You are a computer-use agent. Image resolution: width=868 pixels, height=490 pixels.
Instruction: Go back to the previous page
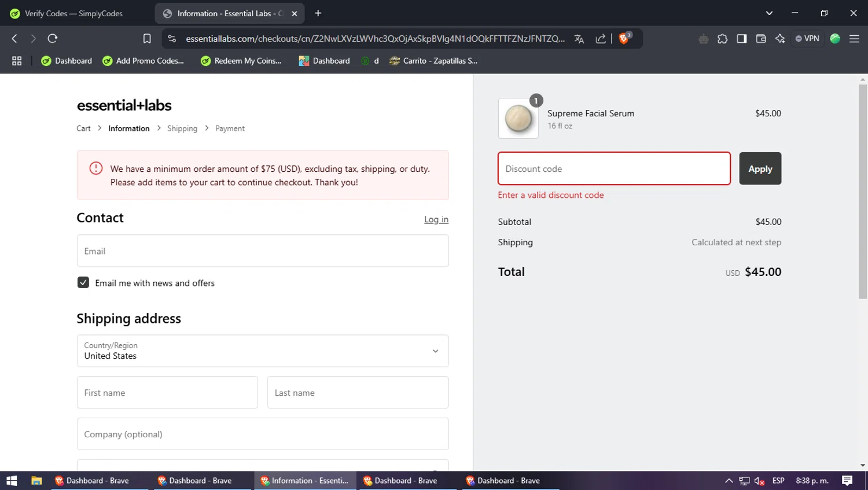(x=14, y=39)
